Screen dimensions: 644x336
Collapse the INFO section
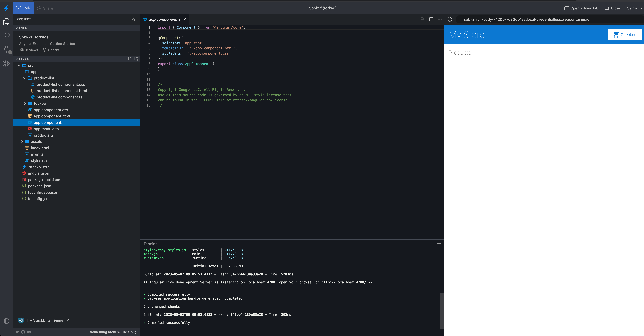pyautogui.click(x=16, y=28)
